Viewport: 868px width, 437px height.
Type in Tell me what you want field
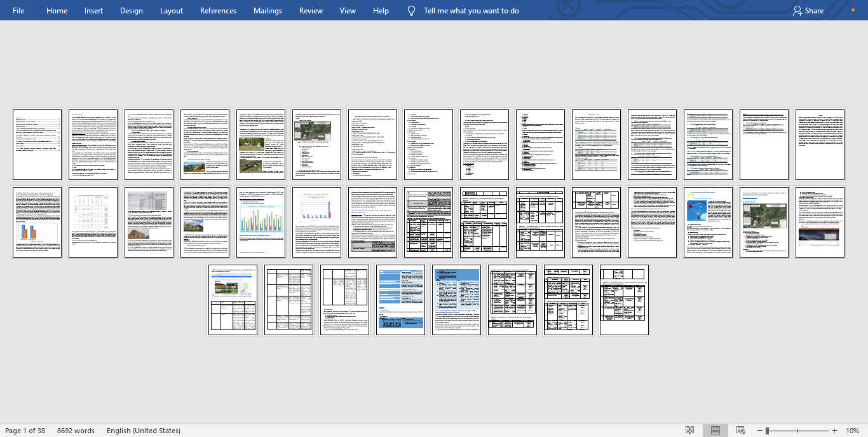click(471, 11)
